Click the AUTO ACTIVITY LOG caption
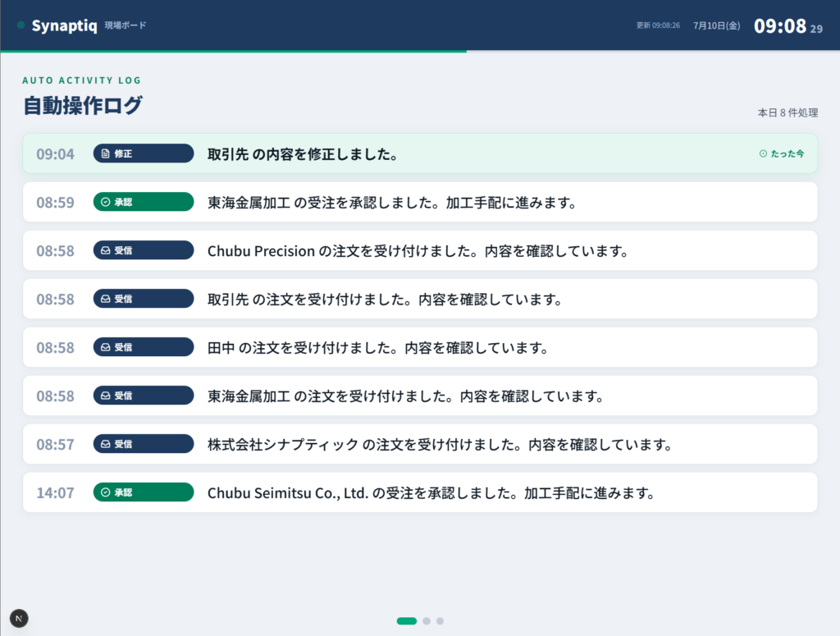The width and height of the screenshot is (840, 636). click(x=81, y=80)
